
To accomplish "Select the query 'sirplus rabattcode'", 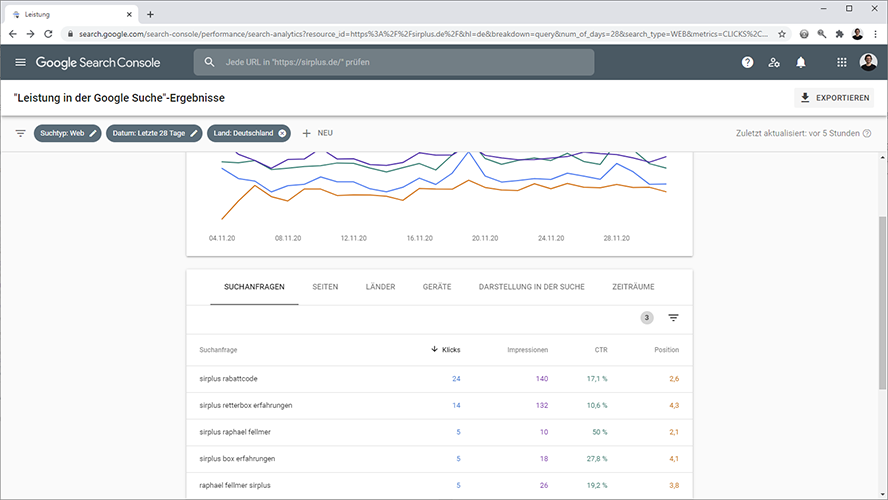I will coord(228,379).
